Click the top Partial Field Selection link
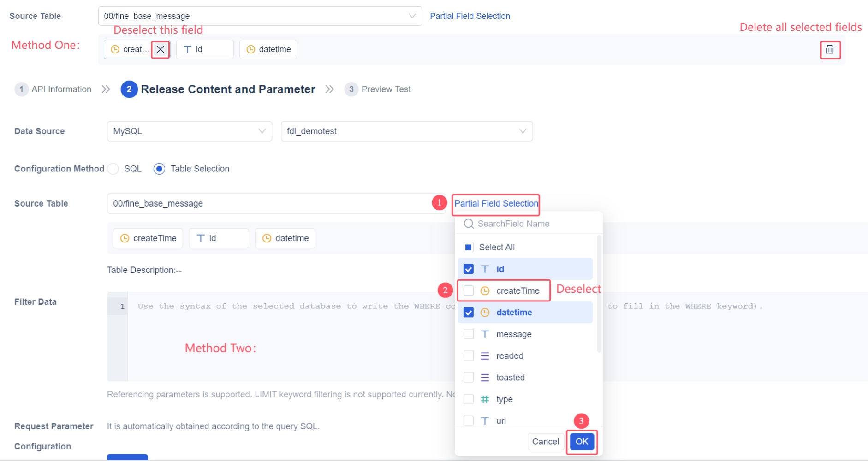This screenshot has height=461, width=868. [x=470, y=16]
